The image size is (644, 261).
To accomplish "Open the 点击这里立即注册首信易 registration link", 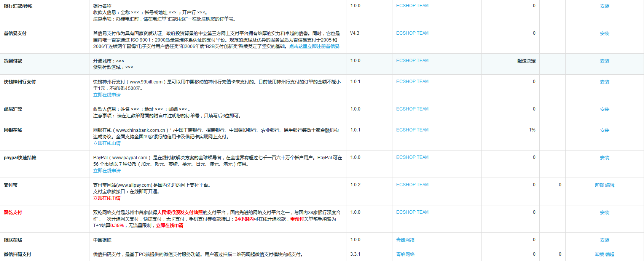I will tap(314, 46).
